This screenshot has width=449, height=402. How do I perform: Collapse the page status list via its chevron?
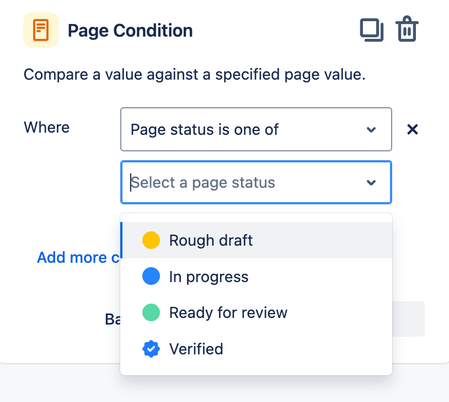(371, 182)
